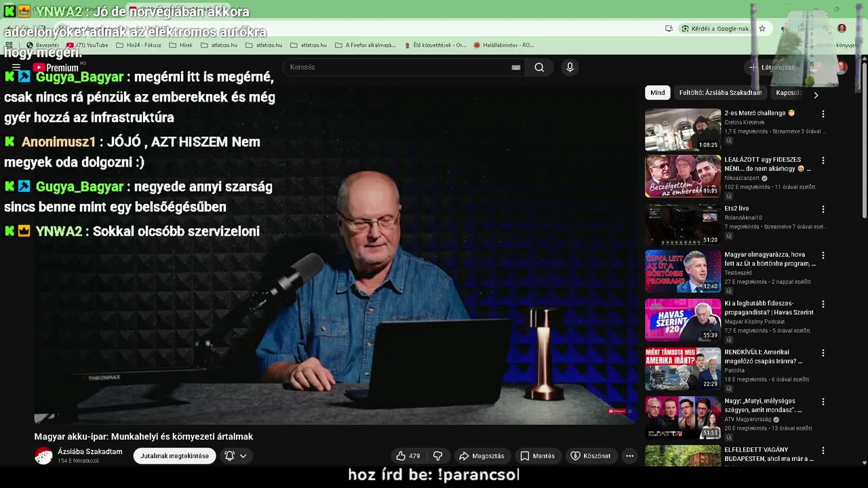Open the A Firefox alkalmazá... bookmark folder
Screen dimensions: 868x488
click(x=366, y=45)
